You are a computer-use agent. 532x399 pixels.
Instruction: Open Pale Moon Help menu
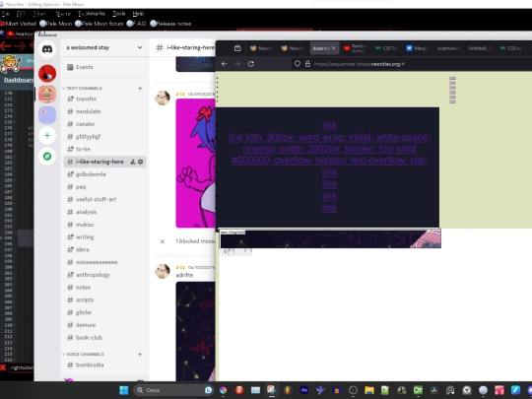click(x=138, y=14)
